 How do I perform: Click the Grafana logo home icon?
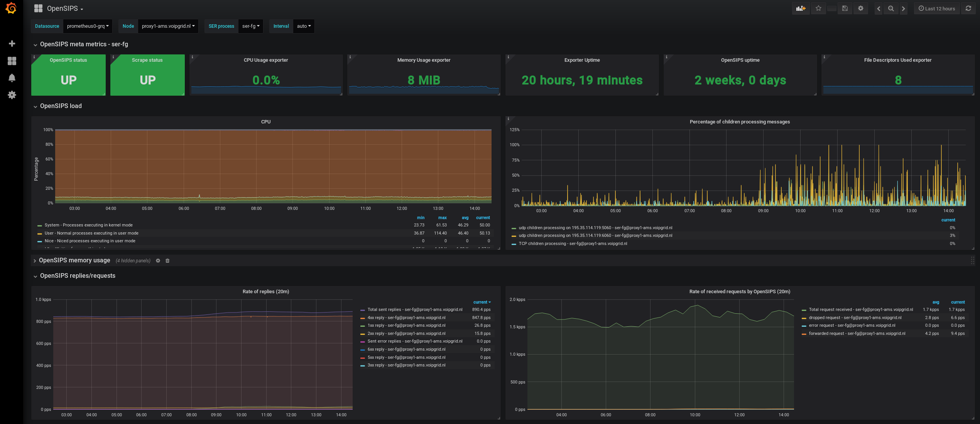[x=12, y=8]
